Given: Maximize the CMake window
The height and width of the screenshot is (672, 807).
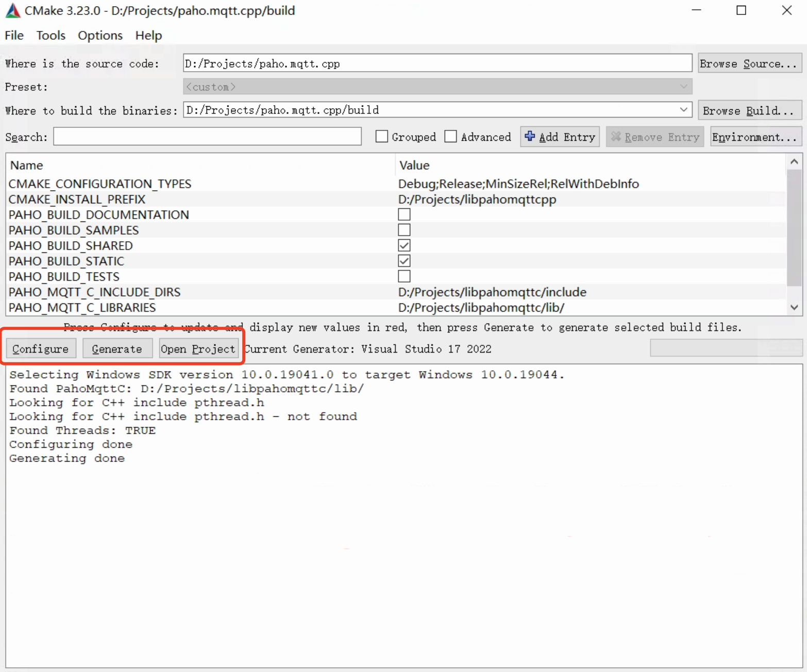Looking at the screenshot, I should [x=741, y=10].
